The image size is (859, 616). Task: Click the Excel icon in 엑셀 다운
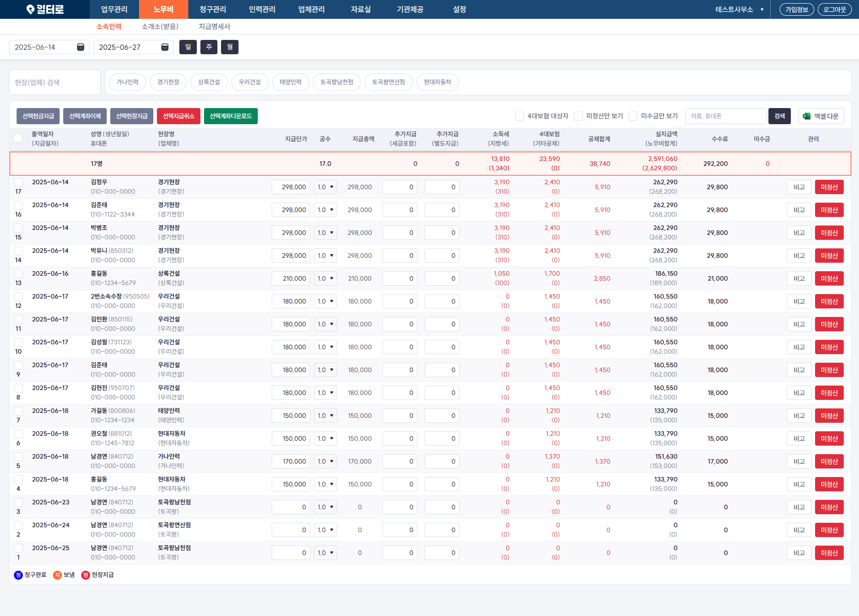[807, 116]
